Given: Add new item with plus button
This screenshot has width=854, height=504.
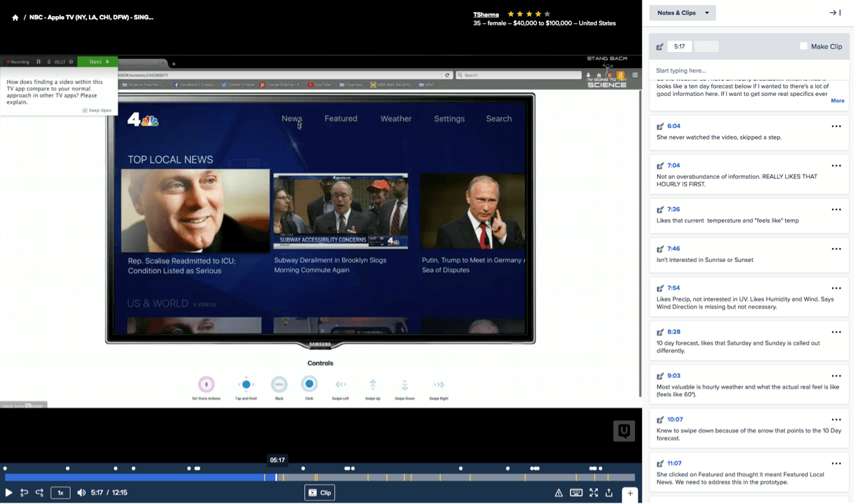Looking at the screenshot, I should (630, 493).
